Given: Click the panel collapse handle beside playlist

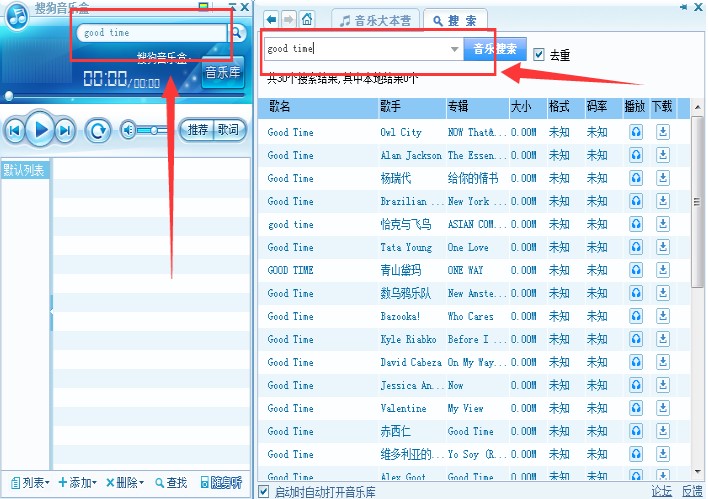Looking at the screenshot, I should pos(51,312).
